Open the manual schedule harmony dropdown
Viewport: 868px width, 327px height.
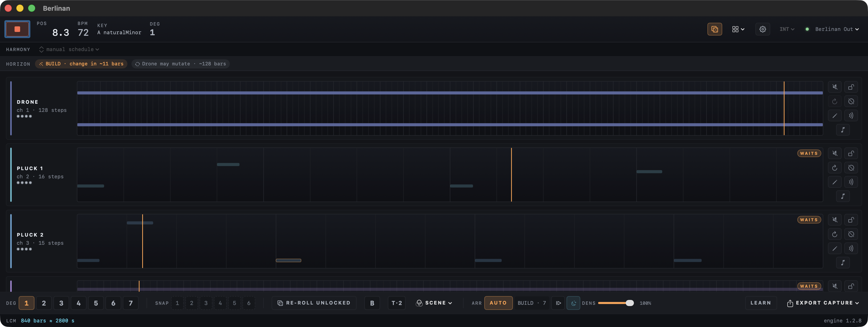tap(69, 49)
